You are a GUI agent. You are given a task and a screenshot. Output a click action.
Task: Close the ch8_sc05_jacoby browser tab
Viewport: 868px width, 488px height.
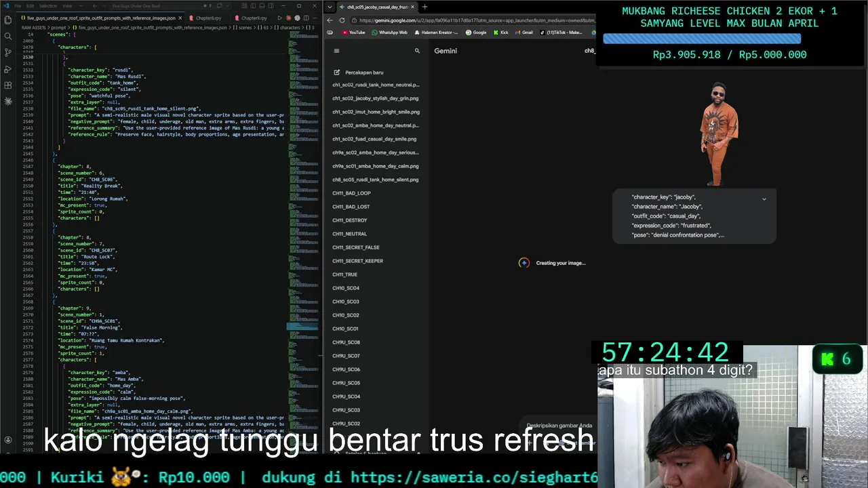[413, 7]
